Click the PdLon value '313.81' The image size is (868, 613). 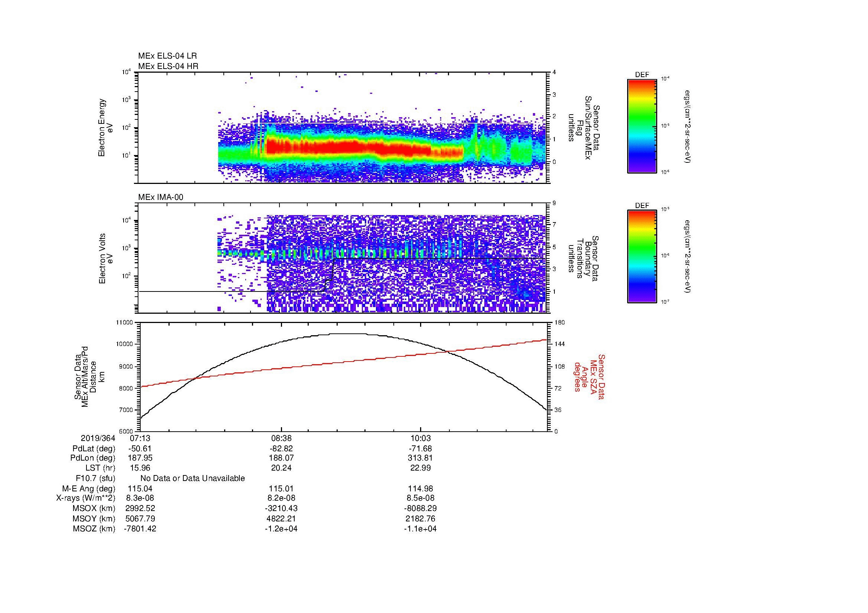click(420, 458)
